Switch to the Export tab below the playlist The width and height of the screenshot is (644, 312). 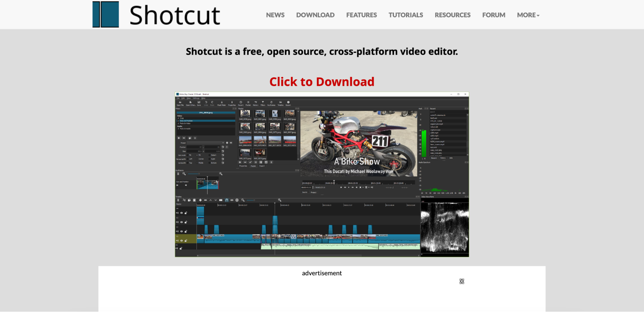click(262, 166)
